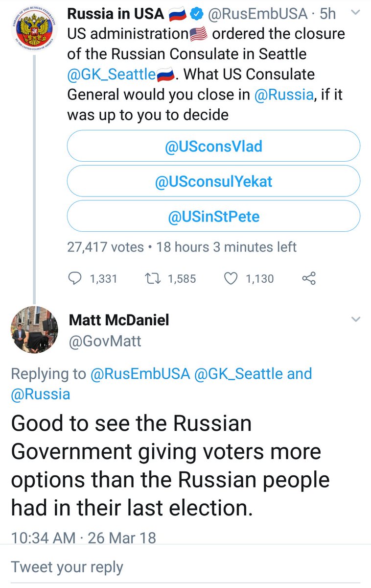Click the Russia in USA display name

pyautogui.click(x=115, y=14)
